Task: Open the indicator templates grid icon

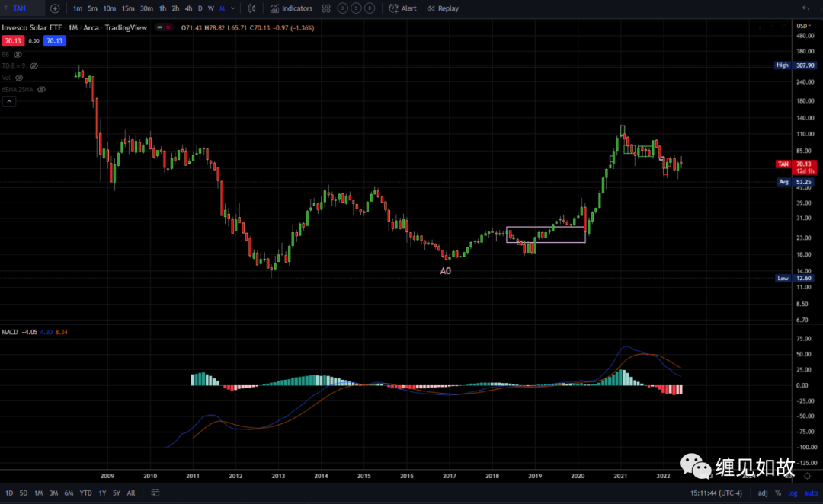Action: click(326, 8)
